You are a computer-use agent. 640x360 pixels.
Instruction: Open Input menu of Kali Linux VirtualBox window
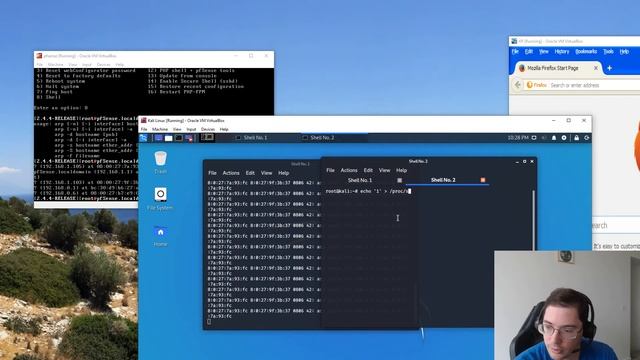[x=191, y=129]
